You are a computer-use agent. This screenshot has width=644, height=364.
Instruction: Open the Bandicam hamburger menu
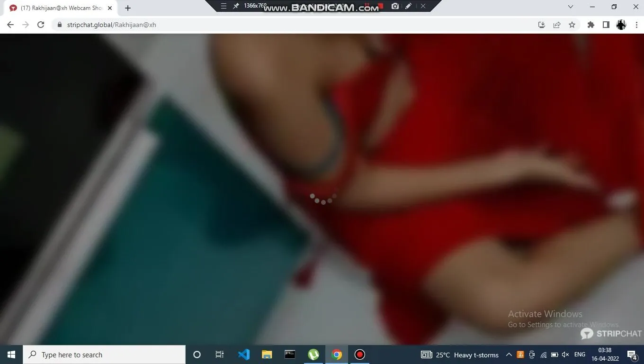pyautogui.click(x=224, y=6)
